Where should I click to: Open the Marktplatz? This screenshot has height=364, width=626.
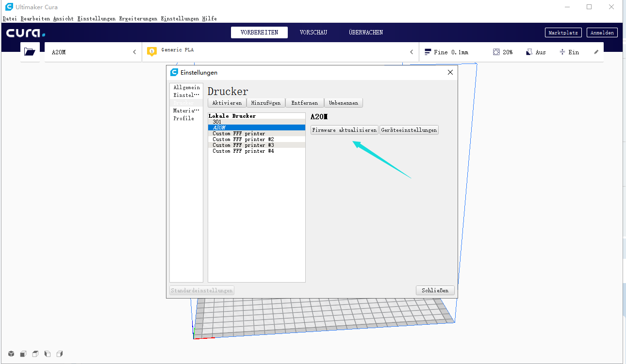[563, 33]
